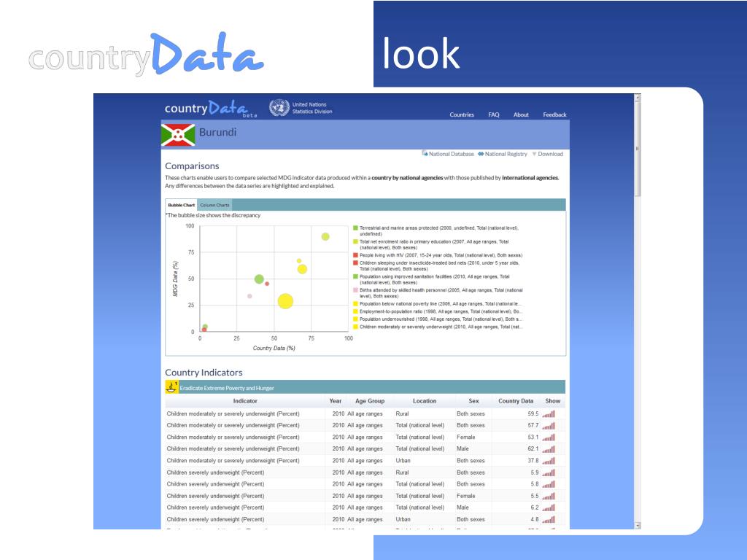Click the Indicator column header
This screenshot has height=560, width=747.
tap(245, 401)
